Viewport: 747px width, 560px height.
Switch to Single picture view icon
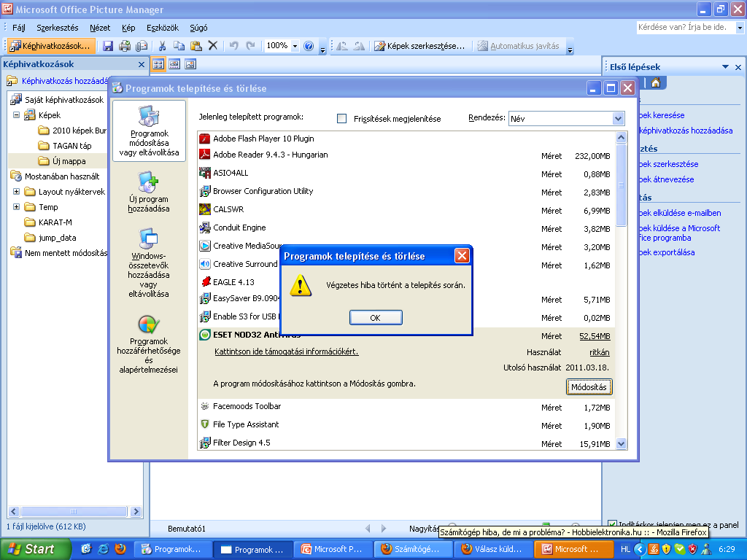(x=190, y=64)
